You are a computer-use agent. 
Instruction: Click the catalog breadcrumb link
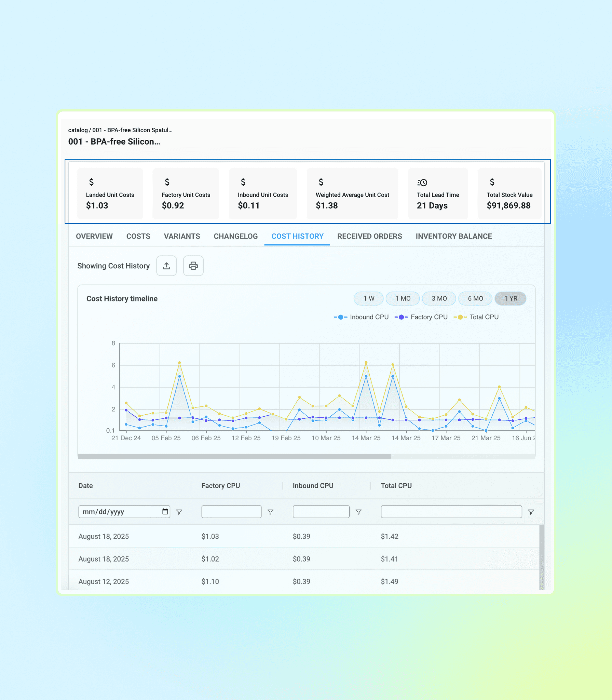pyautogui.click(x=78, y=130)
